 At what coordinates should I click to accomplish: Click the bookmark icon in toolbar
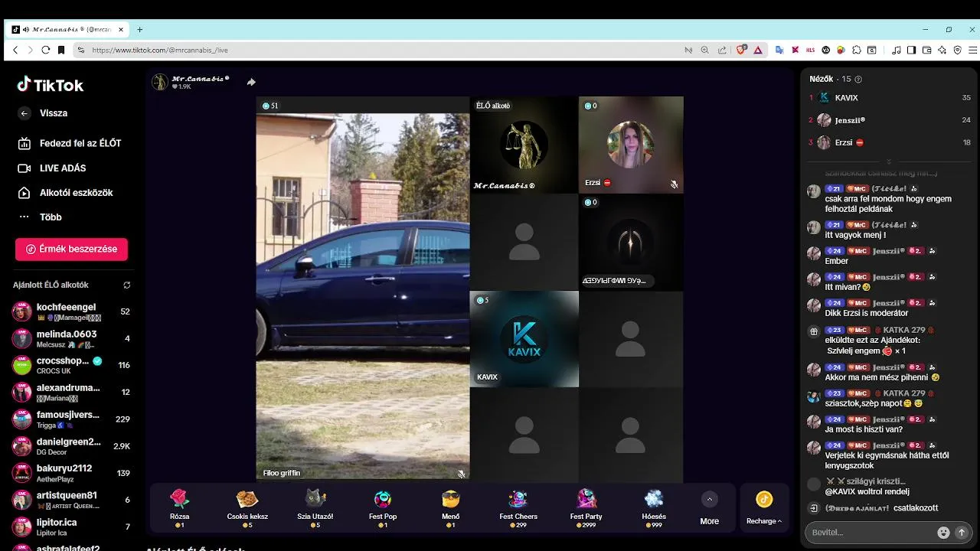[61, 50]
